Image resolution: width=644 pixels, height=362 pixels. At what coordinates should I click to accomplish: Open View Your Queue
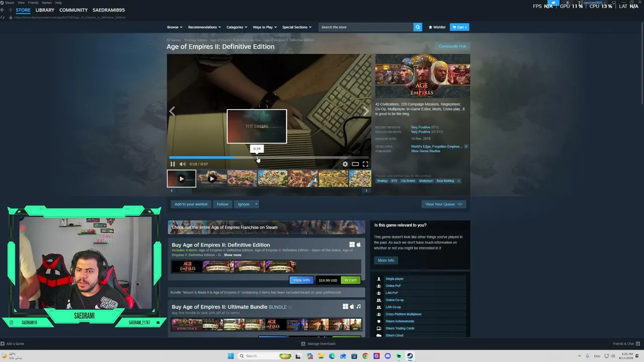tap(444, 204)
